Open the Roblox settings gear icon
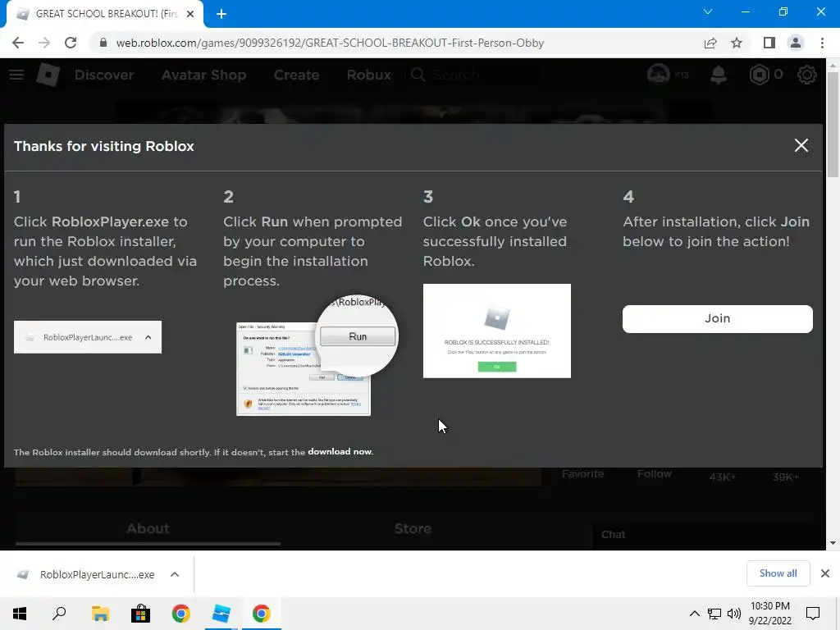 807,75
